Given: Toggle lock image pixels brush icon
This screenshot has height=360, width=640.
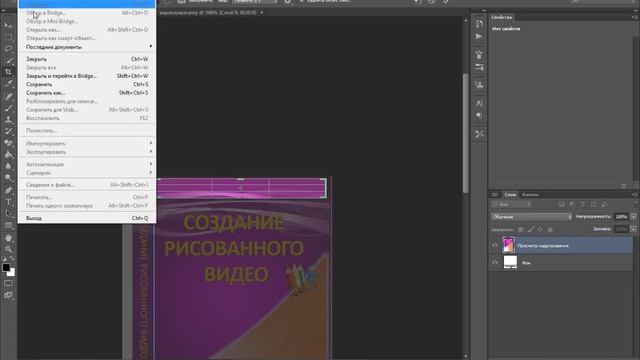Looking at the screenshot, I should (x=530, y=229).
